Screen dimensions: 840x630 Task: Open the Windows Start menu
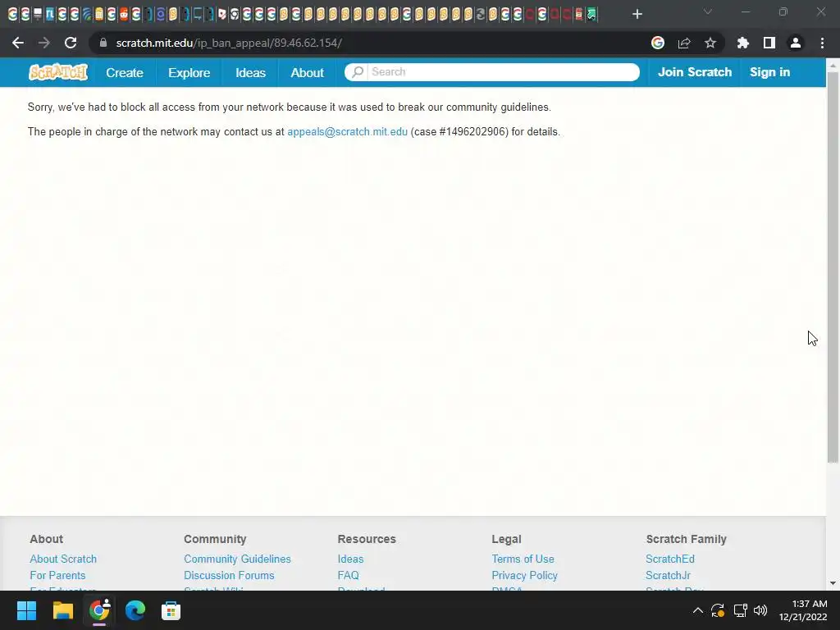tap(27, 610)
